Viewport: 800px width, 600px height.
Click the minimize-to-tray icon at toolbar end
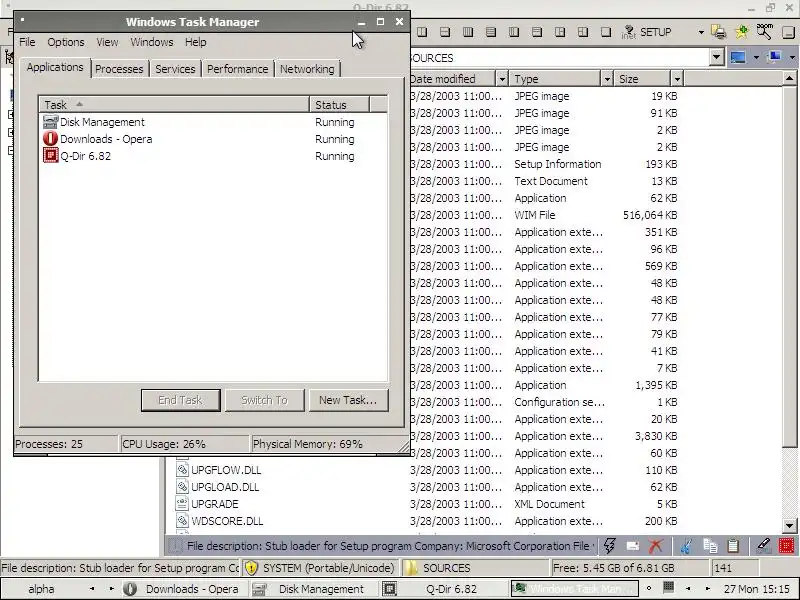788,32
